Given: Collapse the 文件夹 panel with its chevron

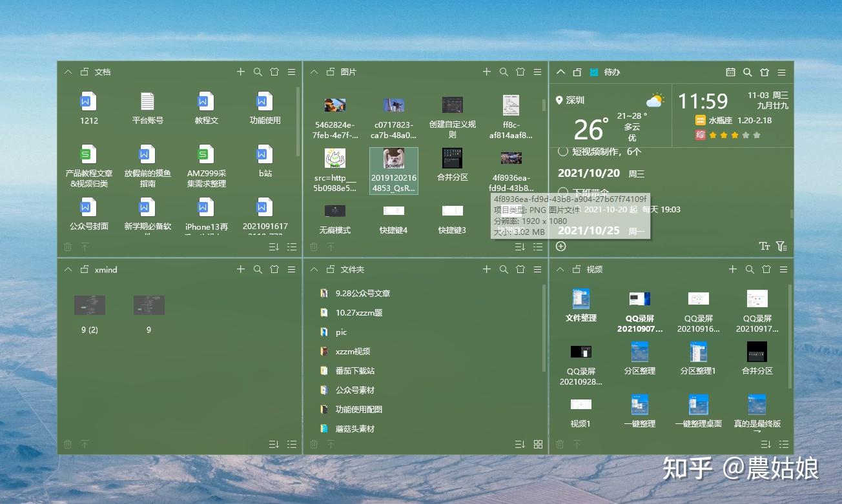Looking at the screenshot, I should tap(314, 269).
